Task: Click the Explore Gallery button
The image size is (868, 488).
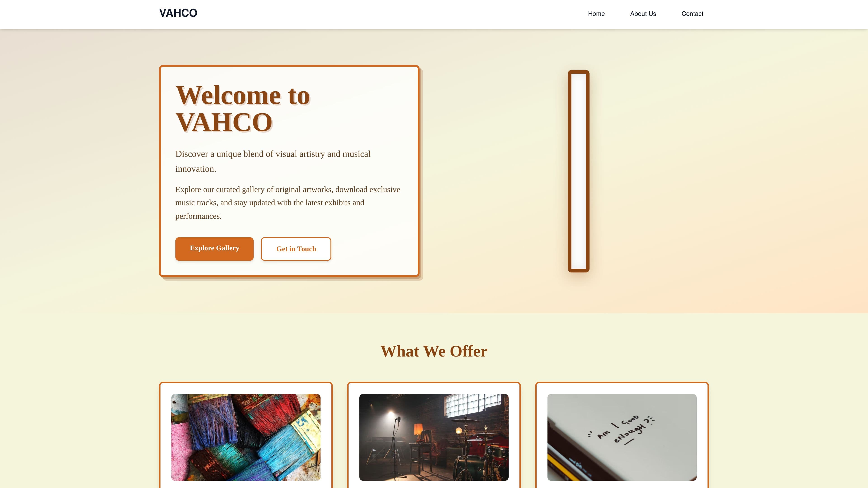Action: (x=214, y=249)
